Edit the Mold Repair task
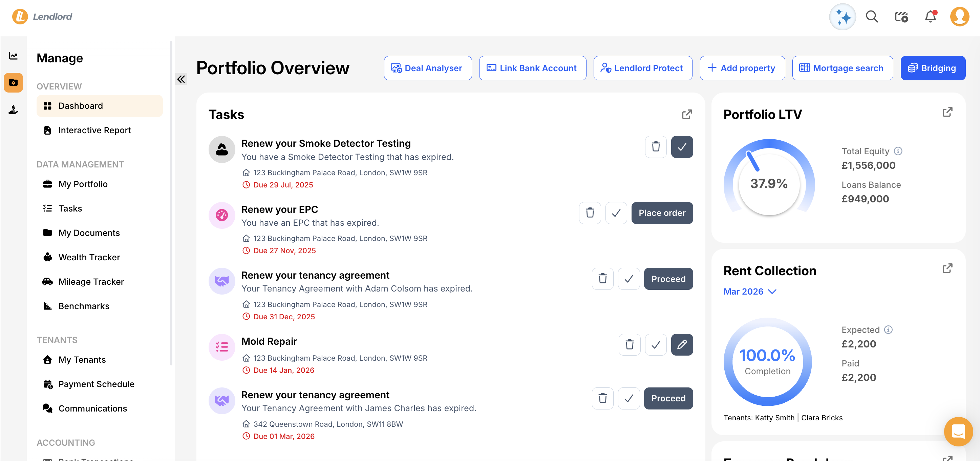This screenshot has height=461, width=980. coord(682,345)
